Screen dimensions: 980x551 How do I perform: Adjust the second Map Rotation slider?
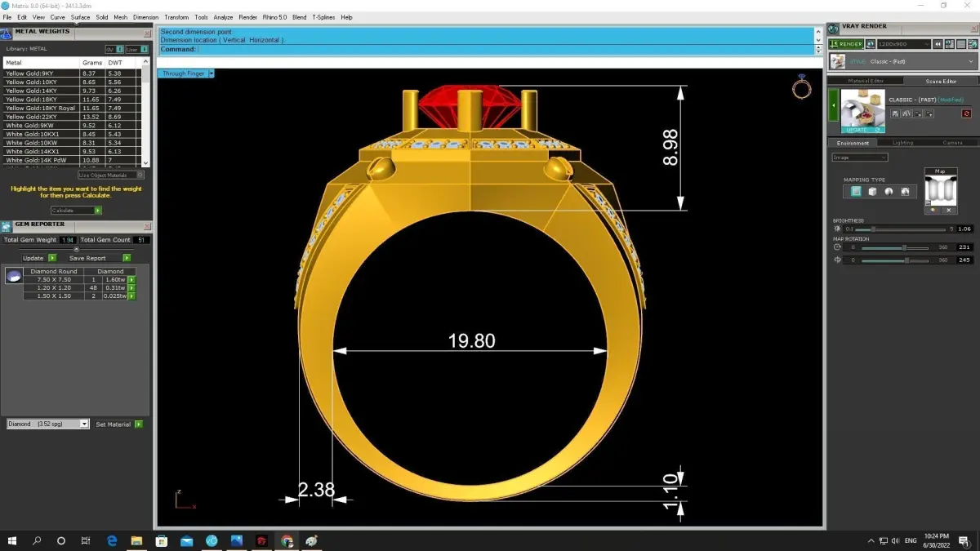(895, 260)
